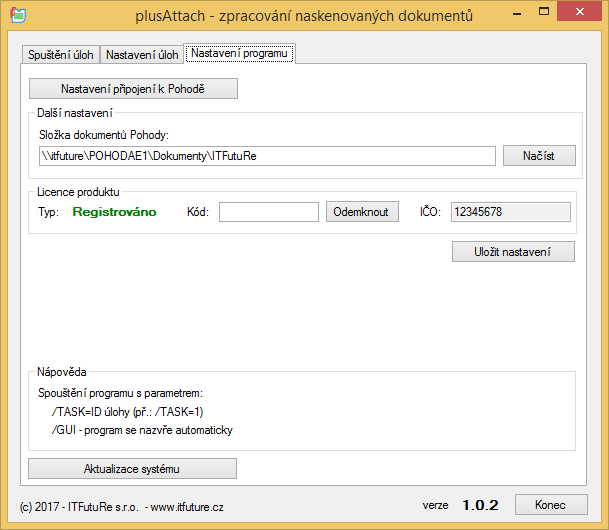Switch to the Spuštění úloh tab
This screenshot has height=530, width=609.
click(61, 55)
